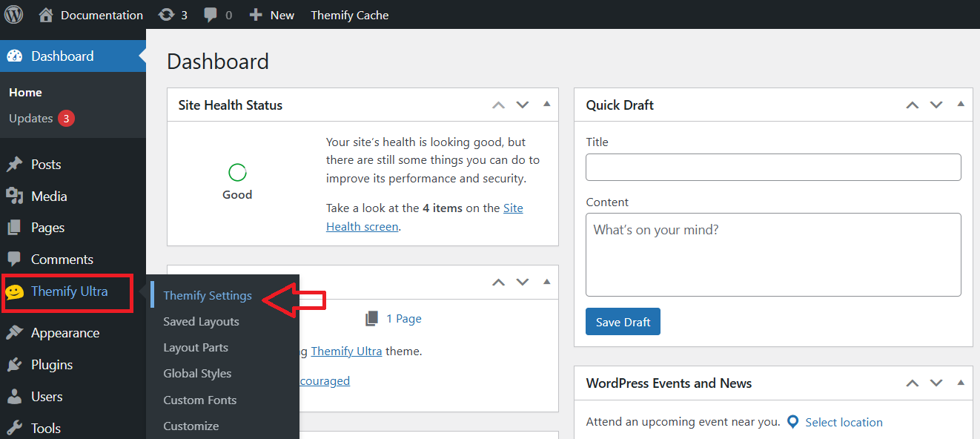Click the location pin icon in Events widget
Image resolution: width=980 pixels, height=439 pixels.
pyautogui.click(x=792, y=421)
